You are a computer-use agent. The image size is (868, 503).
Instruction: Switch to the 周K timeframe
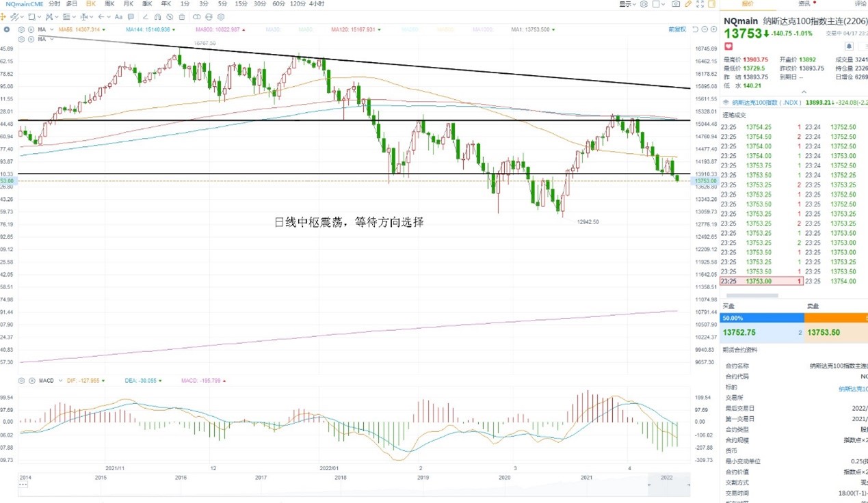[109, 4]
